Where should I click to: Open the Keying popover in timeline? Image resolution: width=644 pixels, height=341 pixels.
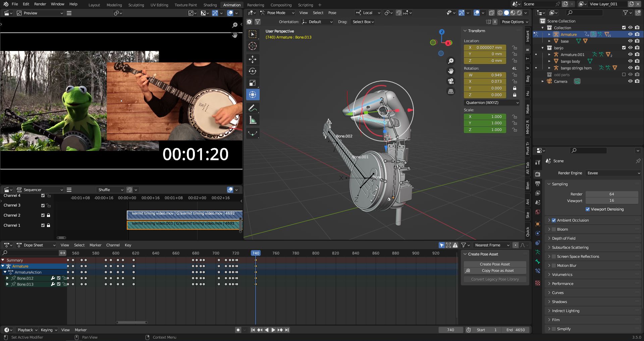point(49,330)
